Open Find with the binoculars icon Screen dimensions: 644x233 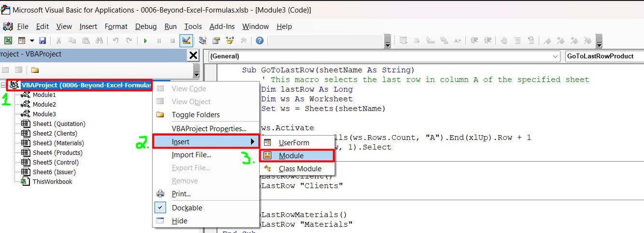click(x=99, y=41)
